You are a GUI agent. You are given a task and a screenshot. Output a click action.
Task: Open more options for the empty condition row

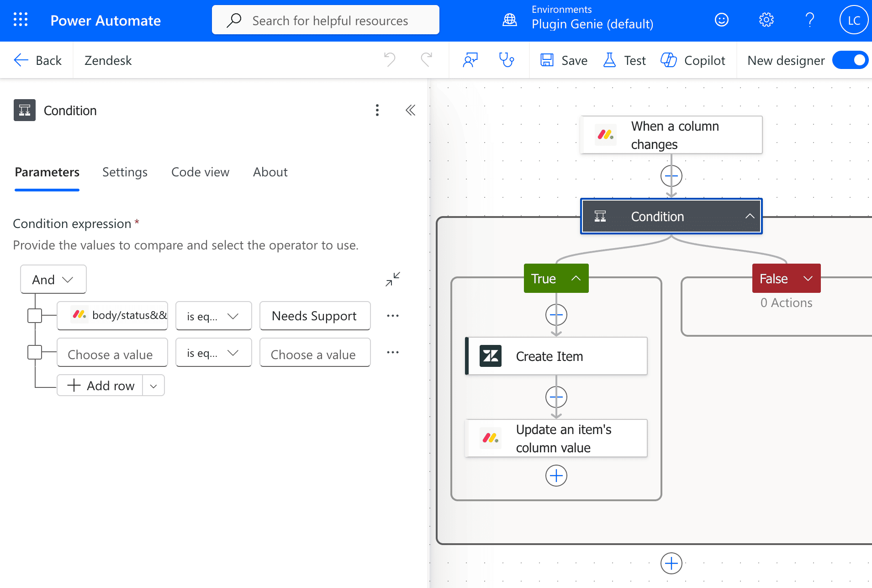(393, 352)
